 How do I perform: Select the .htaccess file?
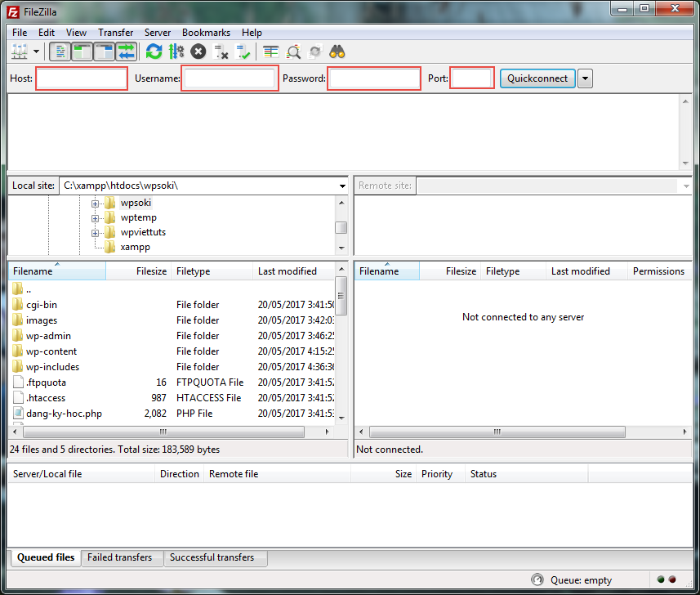[46, 398]
